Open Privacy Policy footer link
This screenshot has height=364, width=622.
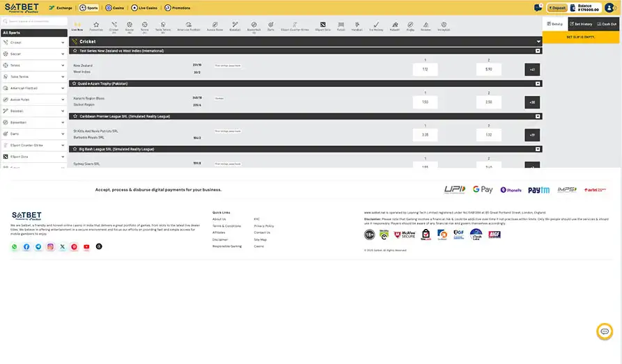pos(264,226)
